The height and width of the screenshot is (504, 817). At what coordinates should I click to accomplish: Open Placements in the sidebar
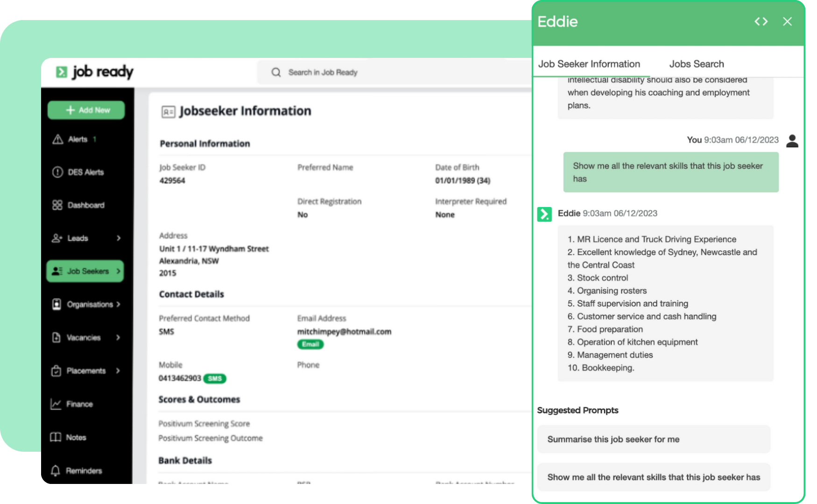[x=86, y=371]
